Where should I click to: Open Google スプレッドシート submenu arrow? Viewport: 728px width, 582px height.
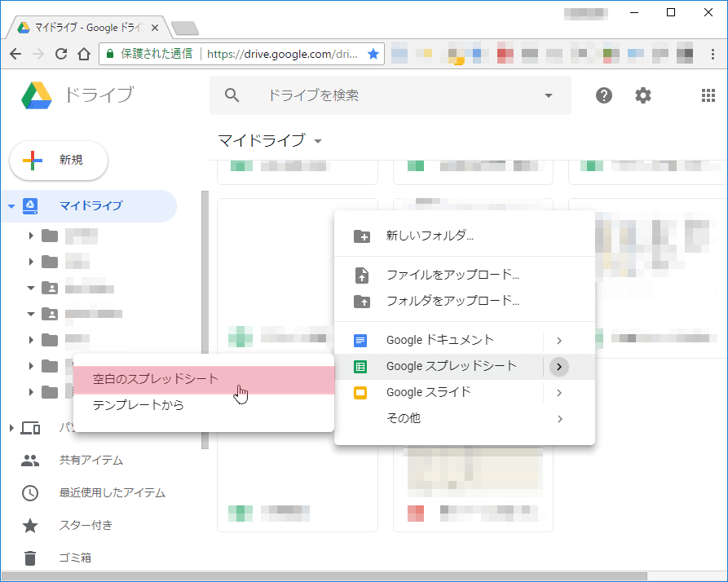coord(559,367)
